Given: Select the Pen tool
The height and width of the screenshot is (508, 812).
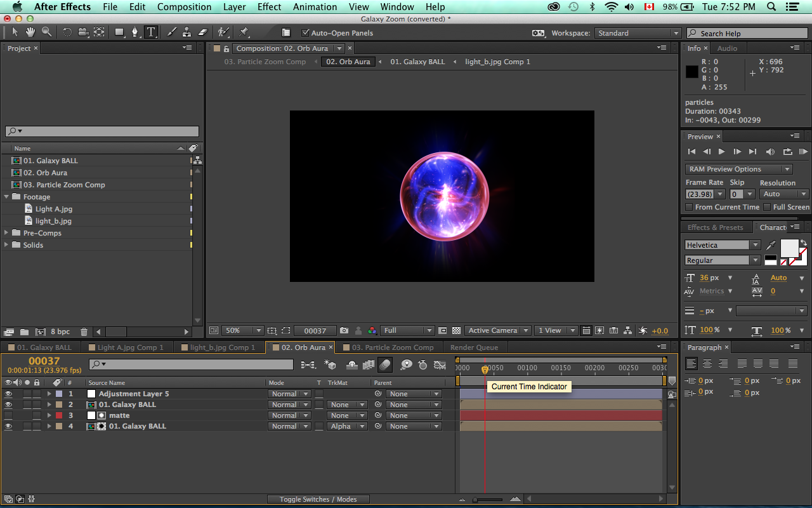Looking at the screenshot, I should pyautogui.click(x=134, y=32).
